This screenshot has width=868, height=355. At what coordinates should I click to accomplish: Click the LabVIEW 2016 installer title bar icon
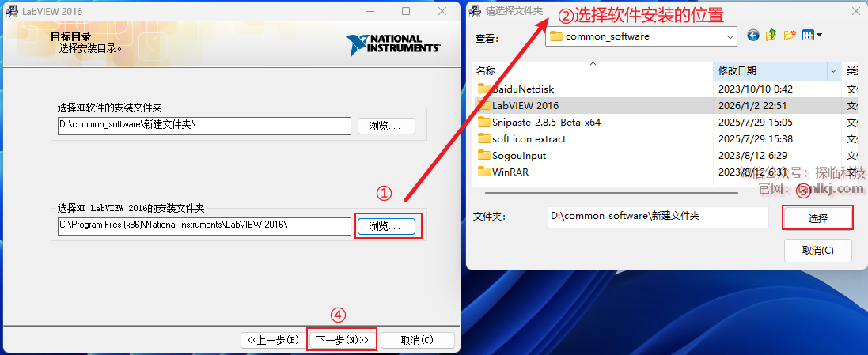point(12,11)
